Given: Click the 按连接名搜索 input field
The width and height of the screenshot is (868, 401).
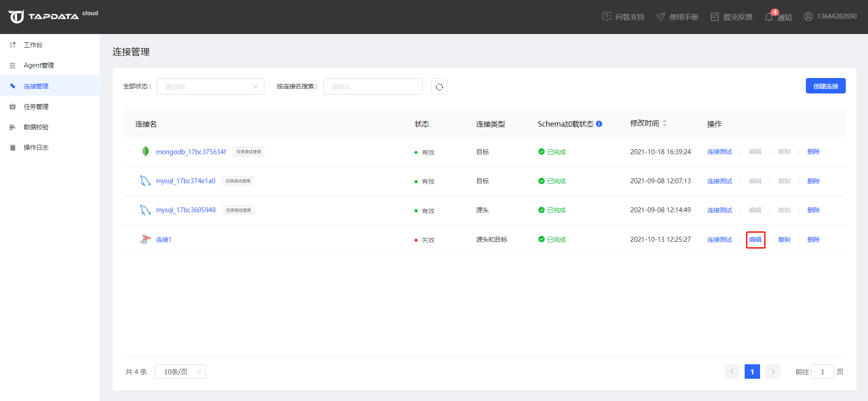Looking at the screenshot, I should [x=373, y=87].
